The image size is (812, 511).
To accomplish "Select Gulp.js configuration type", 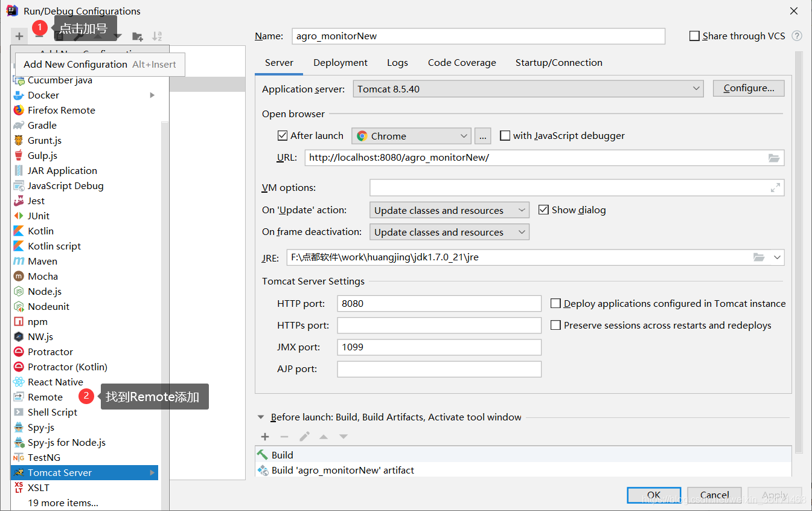I will (x=84, y=155).
